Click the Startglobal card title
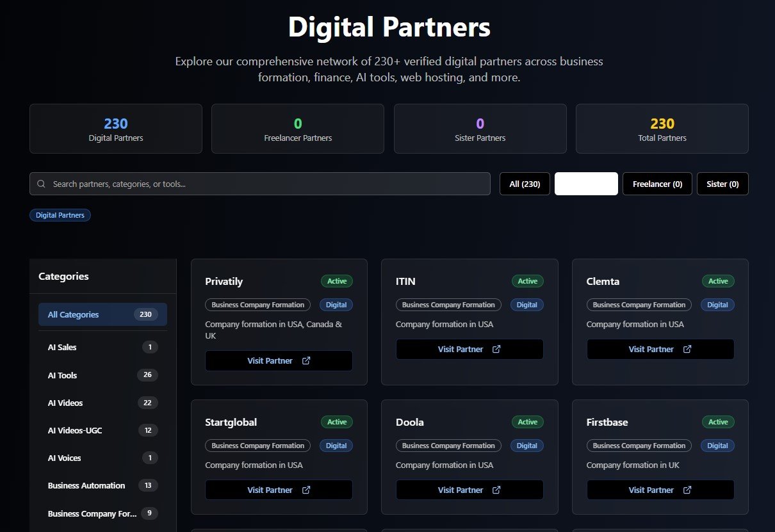 [231, 422]
